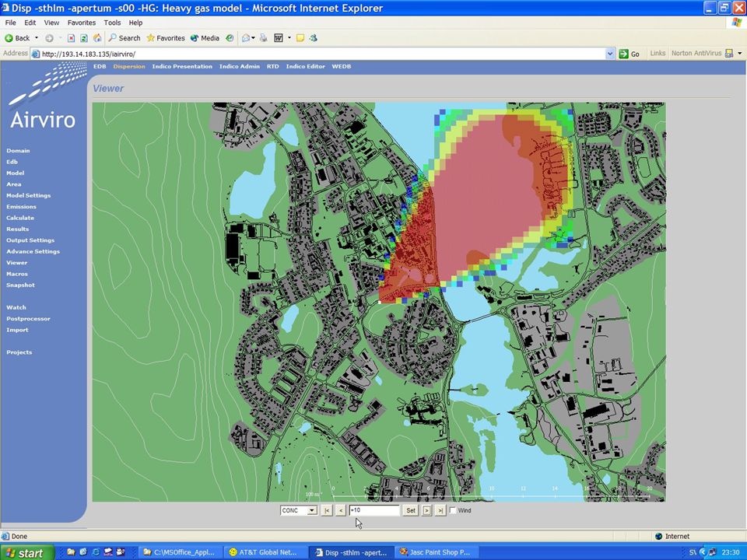The image size is (747, 560).
Task: Click the Refresh page icon
Action: tap(84, 38)
